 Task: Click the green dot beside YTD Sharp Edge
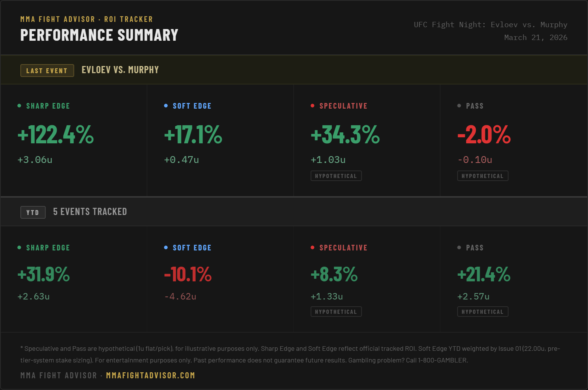click(19, 247)
